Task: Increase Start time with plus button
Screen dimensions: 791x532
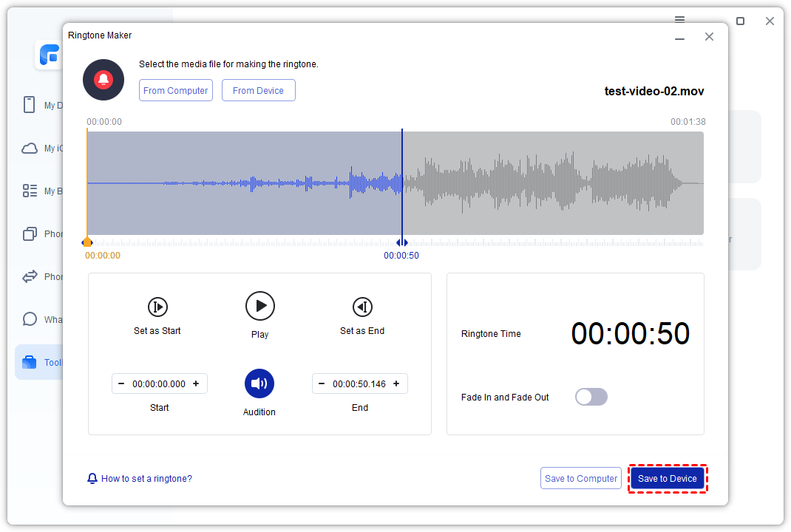Action: pyautogui.click(x=196, y=383)
